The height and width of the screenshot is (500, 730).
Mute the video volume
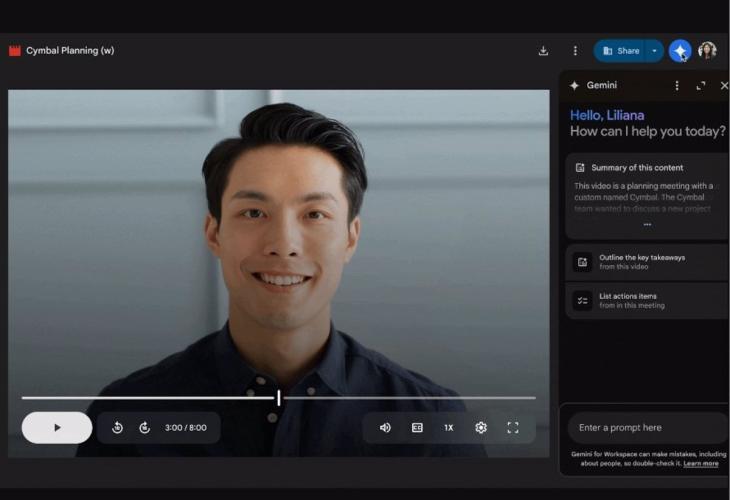pos(385,428)
